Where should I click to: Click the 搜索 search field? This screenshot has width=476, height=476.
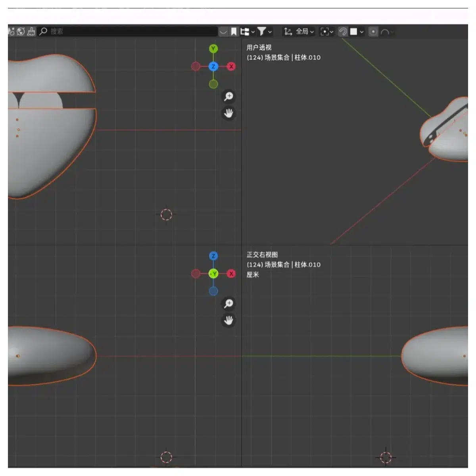pyautogui.click(x=128, y=31)
